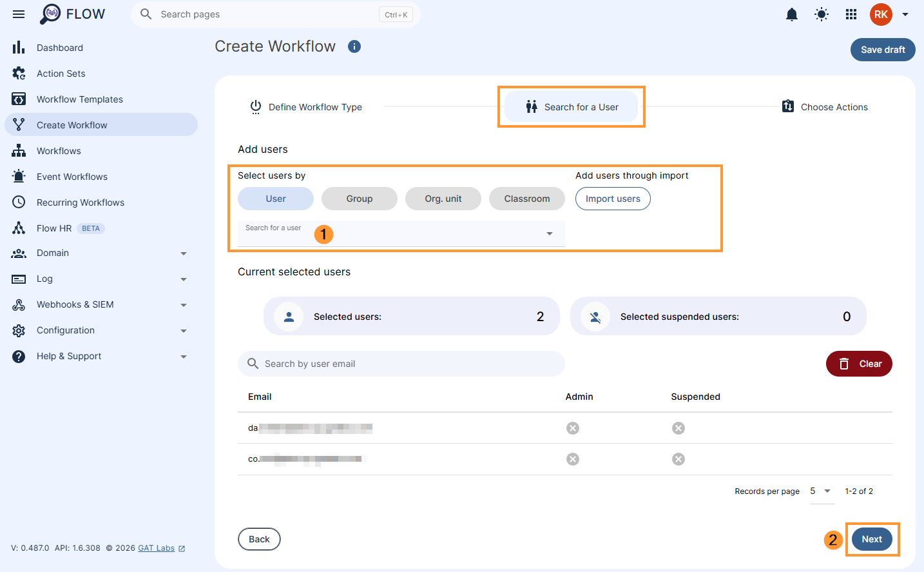
Task: Click the Workflow Templates icon
Action: pos(19,99)
